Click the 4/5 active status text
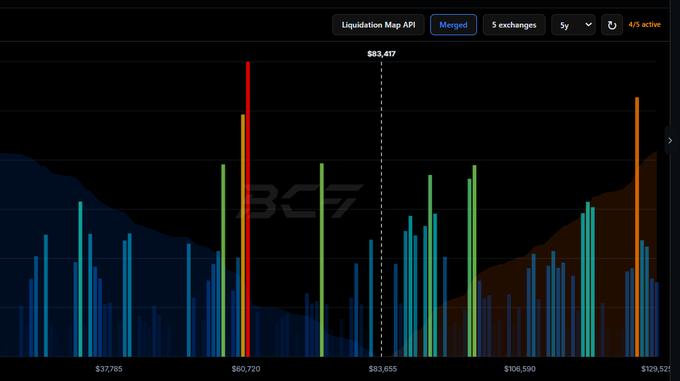The image size is (680, 381). 644,25
